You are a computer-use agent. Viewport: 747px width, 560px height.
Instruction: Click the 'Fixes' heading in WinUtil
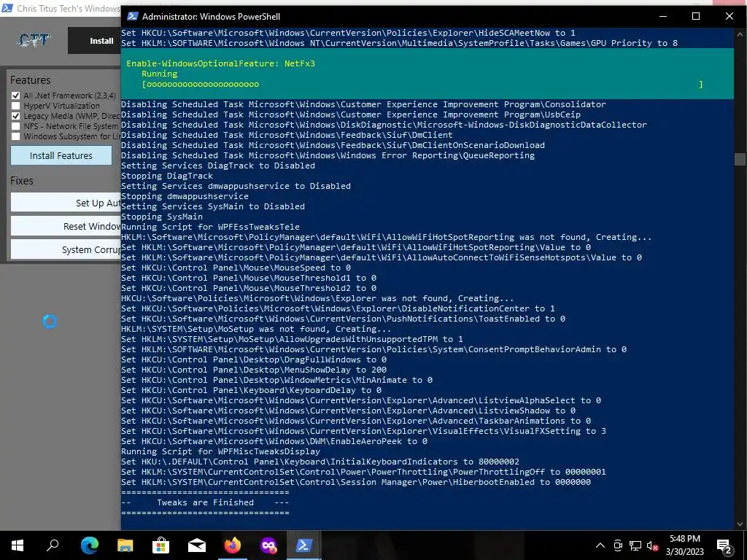click(22, 181)
